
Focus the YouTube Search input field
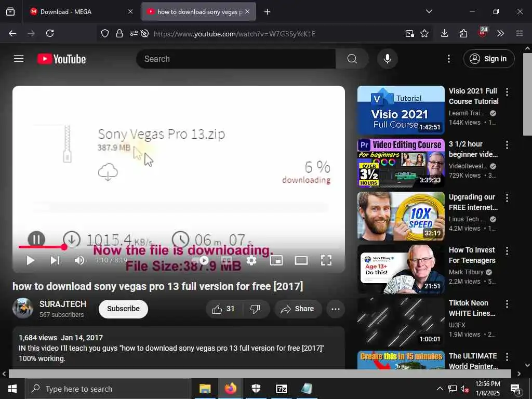pyautogui.click(x=236, y=59)
